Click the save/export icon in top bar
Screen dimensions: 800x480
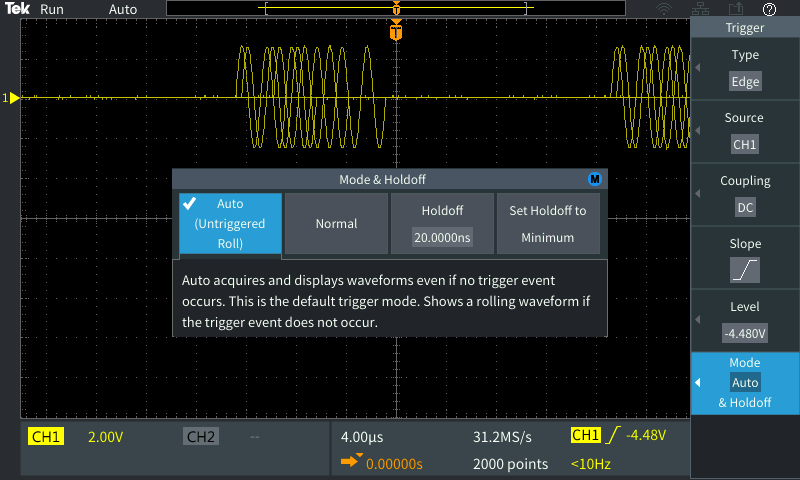(735, 9)
